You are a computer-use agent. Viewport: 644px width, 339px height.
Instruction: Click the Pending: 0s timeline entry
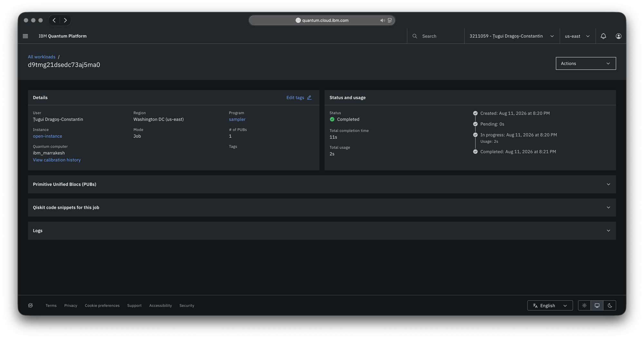click(x=492, y=124)
